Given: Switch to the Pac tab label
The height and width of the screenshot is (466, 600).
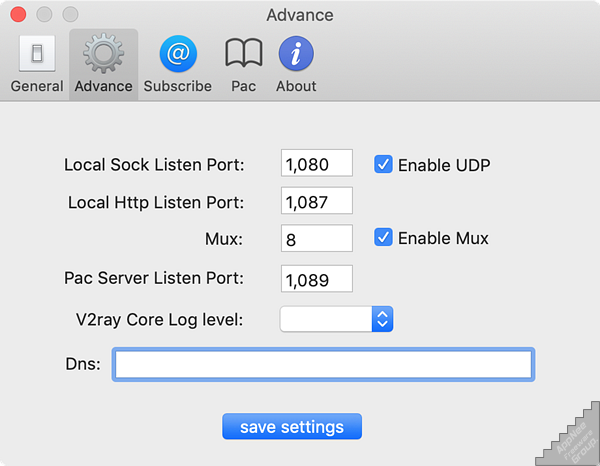Looking at the screenshot, I should pyautogui.click(x=243, y=86).
